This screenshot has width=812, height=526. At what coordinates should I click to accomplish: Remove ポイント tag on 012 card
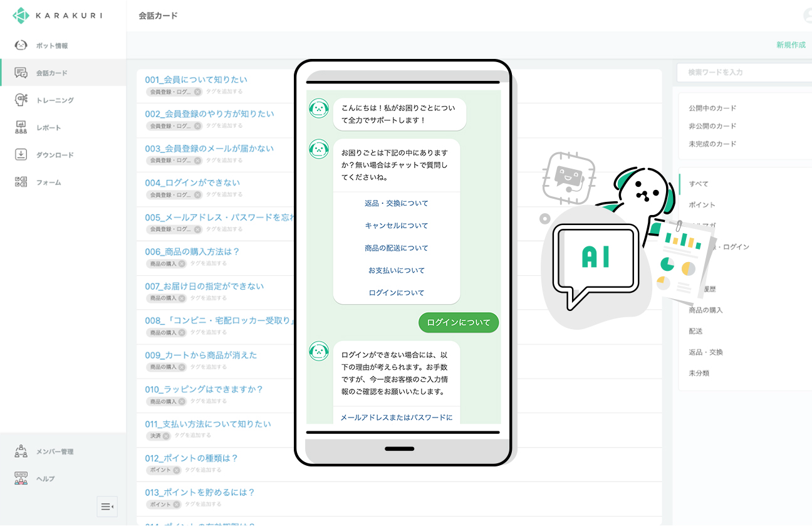(x=177, y=470)
